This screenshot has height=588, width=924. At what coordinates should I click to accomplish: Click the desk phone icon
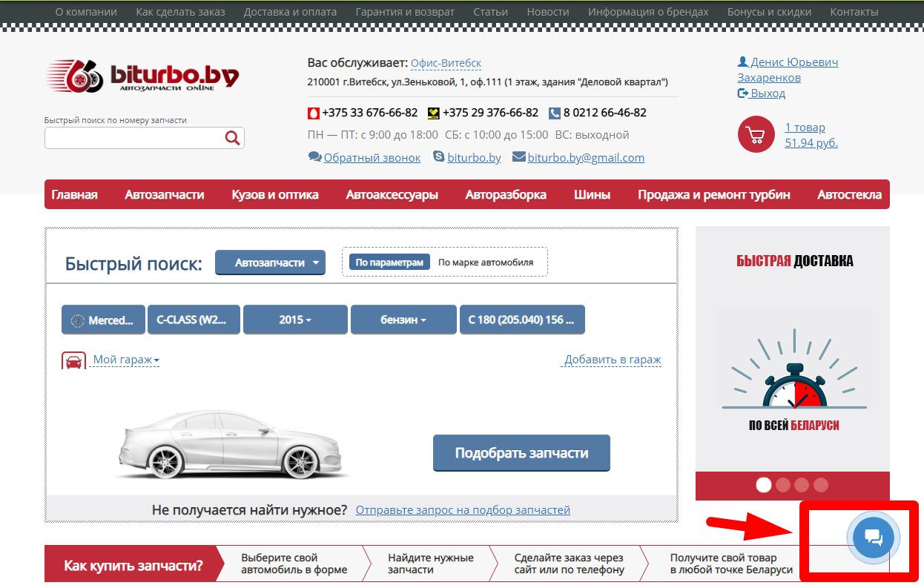555,113
